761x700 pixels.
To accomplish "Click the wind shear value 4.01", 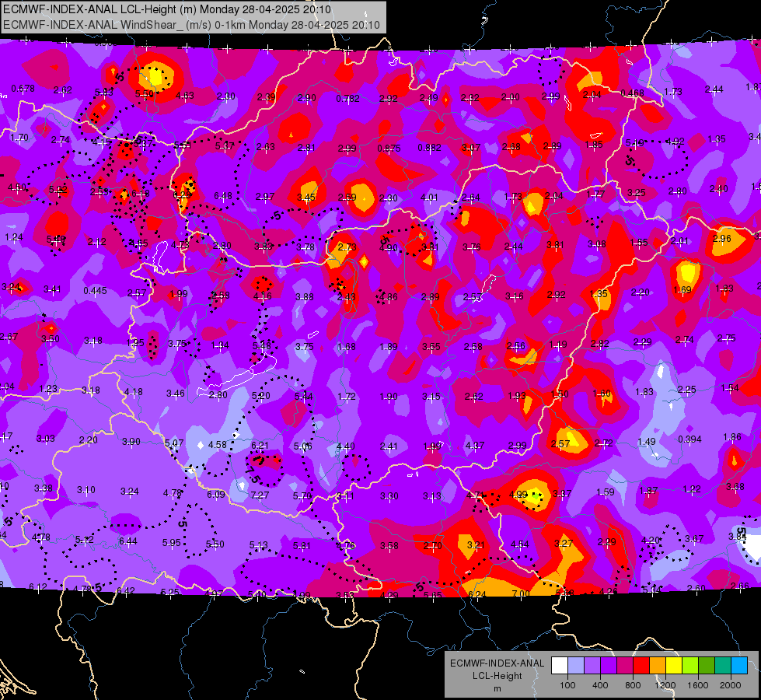I will click(429, 198).
